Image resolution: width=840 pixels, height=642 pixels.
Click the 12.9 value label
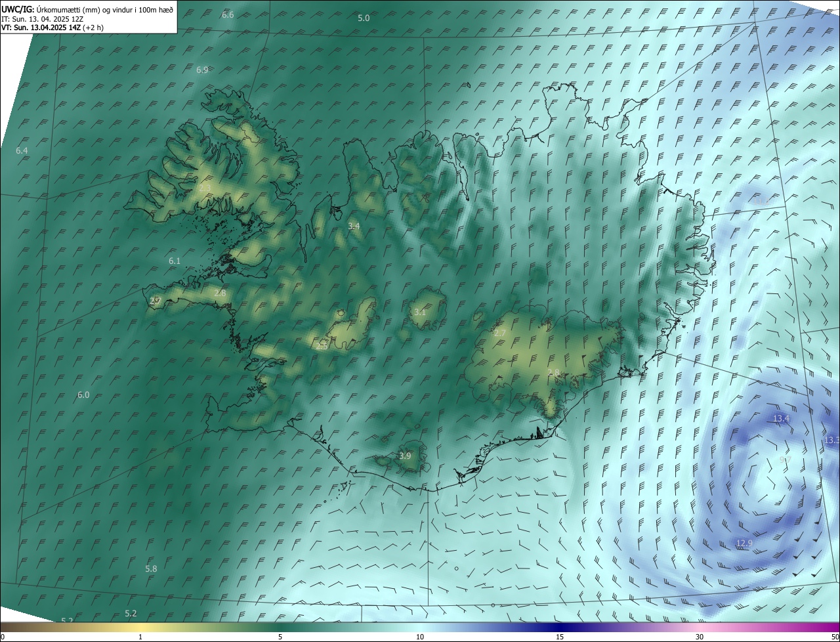[x=744, y=543]
